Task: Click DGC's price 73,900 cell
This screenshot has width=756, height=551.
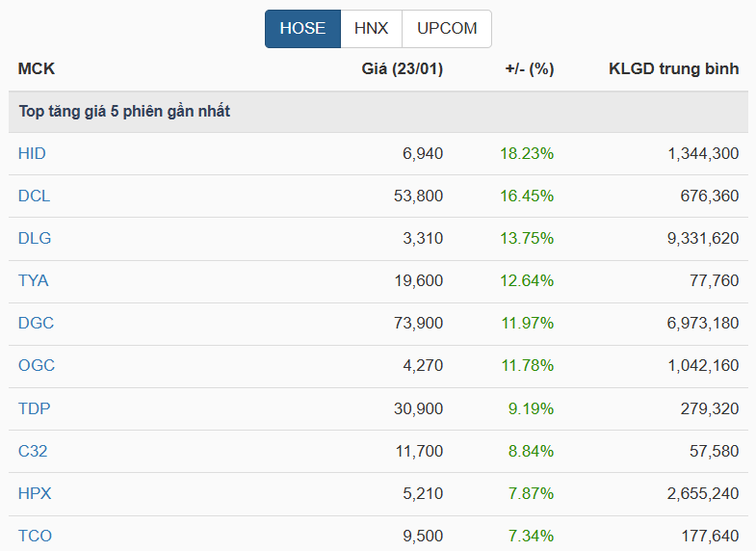Action: pyautogui.click(x=418, y=323)
